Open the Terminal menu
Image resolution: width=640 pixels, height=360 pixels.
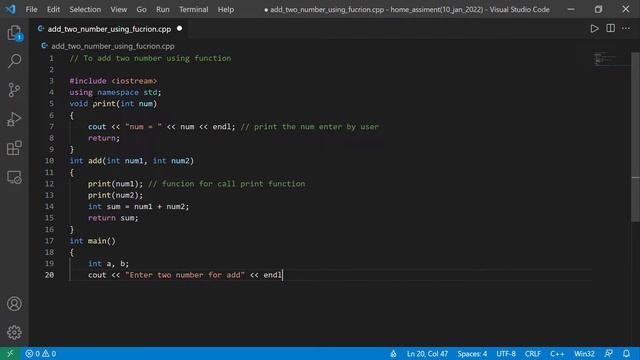193,9
